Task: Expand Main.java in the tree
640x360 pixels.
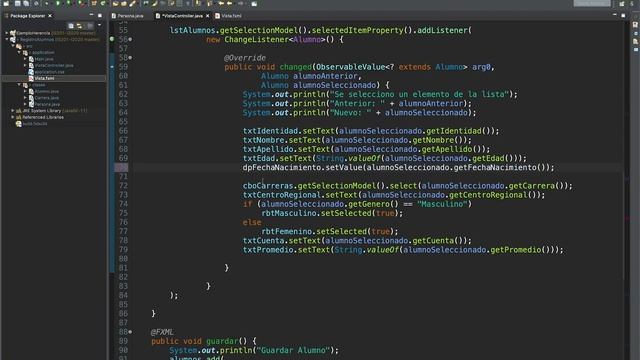Action: pyautogui.click(x=25, y=59)
